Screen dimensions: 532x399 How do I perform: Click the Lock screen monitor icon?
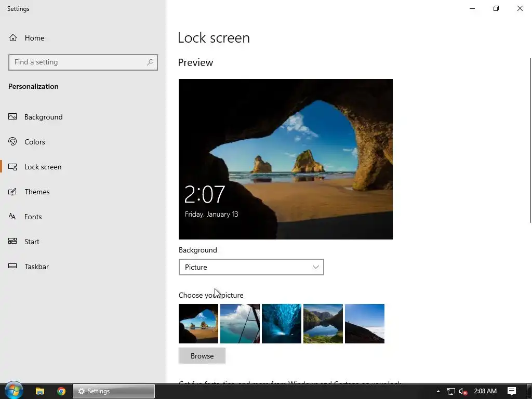(12, 167)
